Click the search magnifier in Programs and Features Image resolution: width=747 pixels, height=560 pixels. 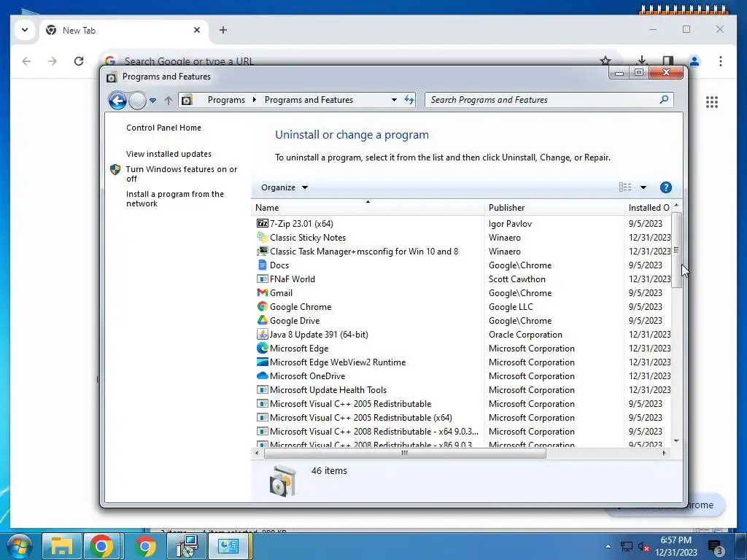664,99
